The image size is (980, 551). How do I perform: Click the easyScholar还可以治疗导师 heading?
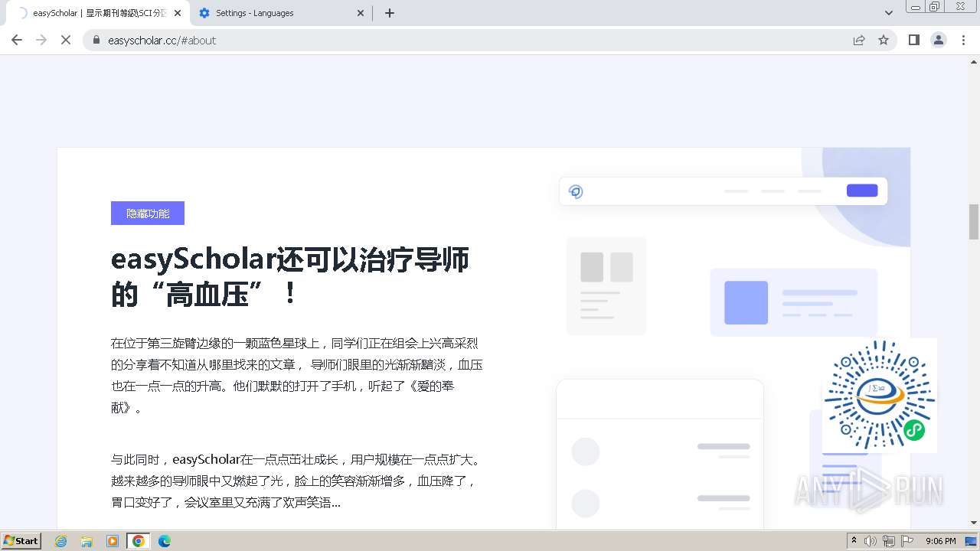[x=290, y=276]
